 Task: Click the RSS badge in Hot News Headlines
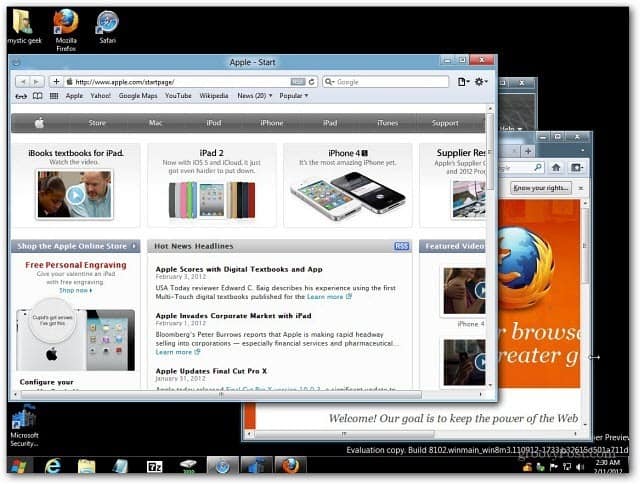pos(401,246)
